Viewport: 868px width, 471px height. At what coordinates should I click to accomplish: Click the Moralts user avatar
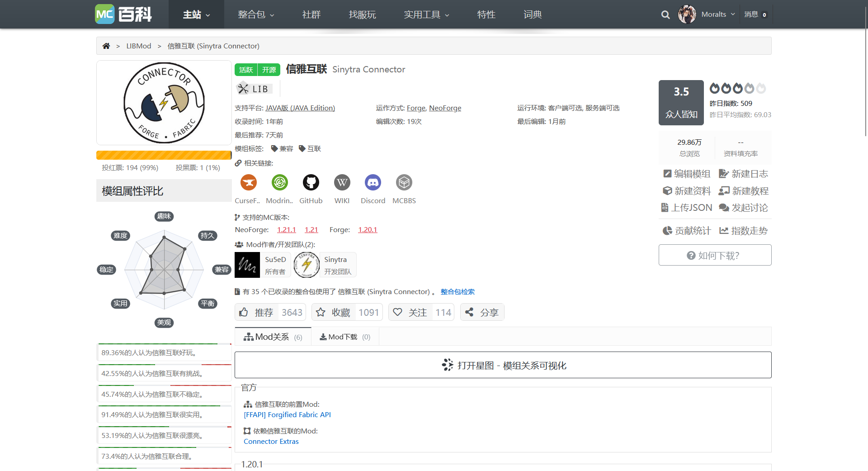687,14
